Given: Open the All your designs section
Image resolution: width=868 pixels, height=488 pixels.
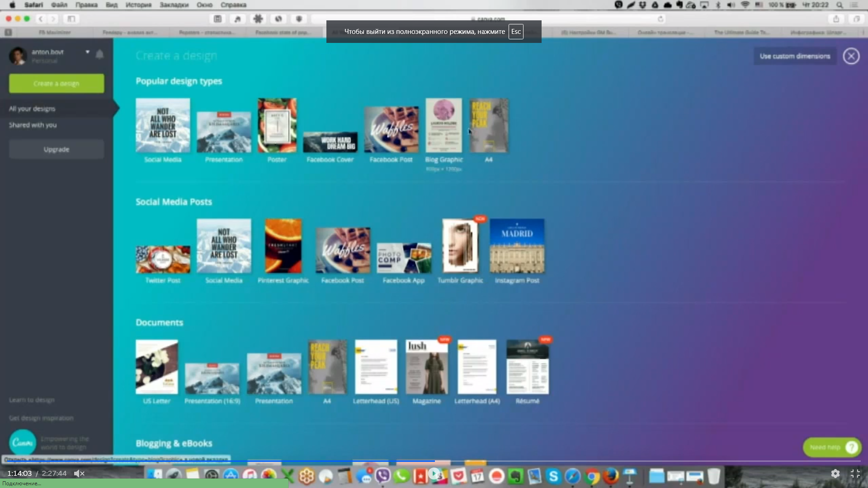Looking at the screenshot, I should click(x=32, y=108).
